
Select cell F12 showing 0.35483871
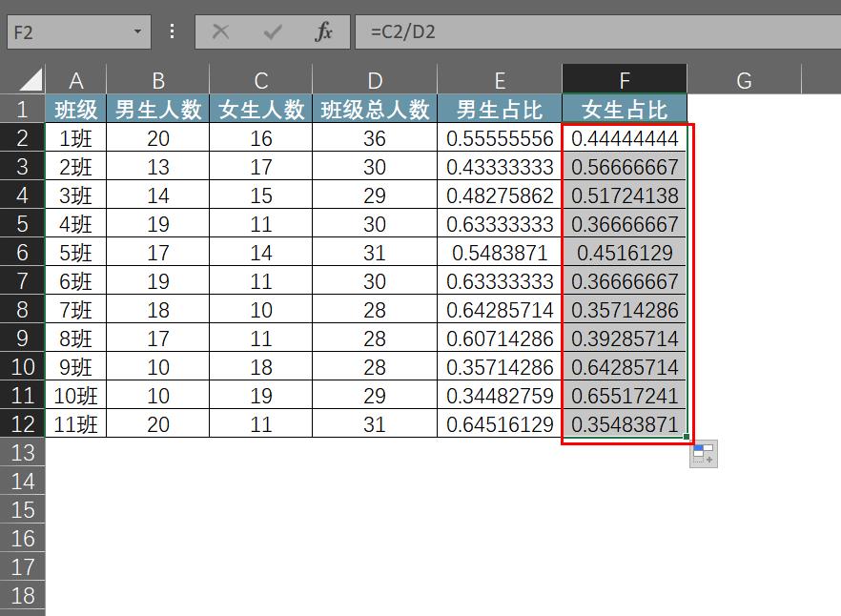625,423
